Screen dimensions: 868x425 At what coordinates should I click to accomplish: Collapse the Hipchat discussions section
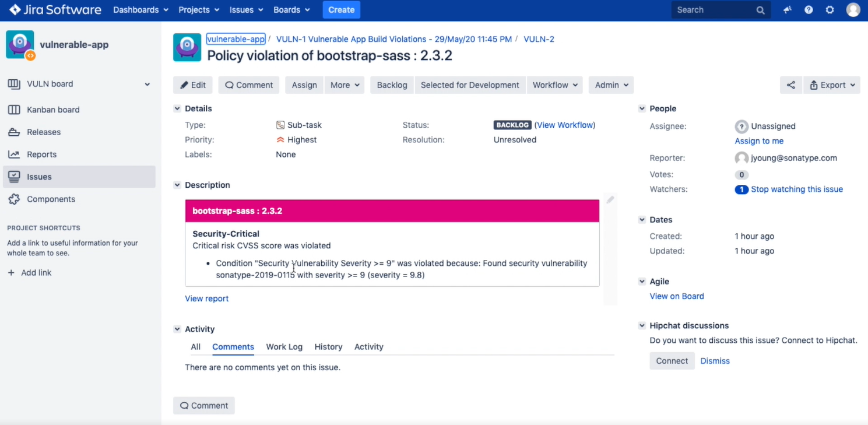point(642,325)
